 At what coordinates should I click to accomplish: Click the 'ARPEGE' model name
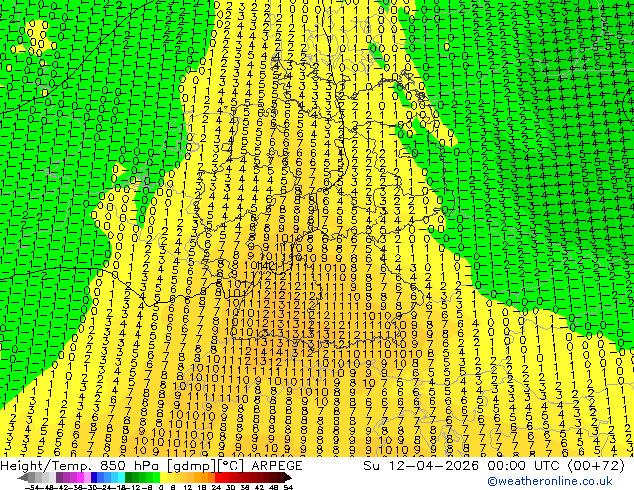coord(277,466)
